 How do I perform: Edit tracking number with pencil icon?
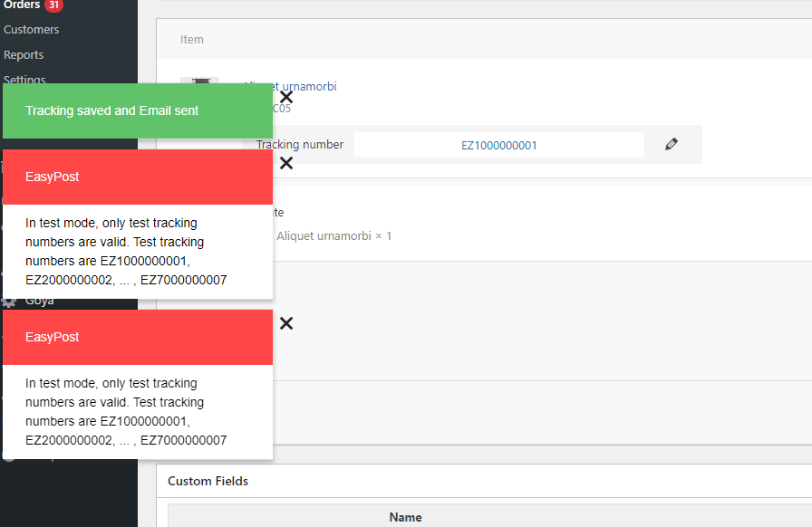(672, 145)
